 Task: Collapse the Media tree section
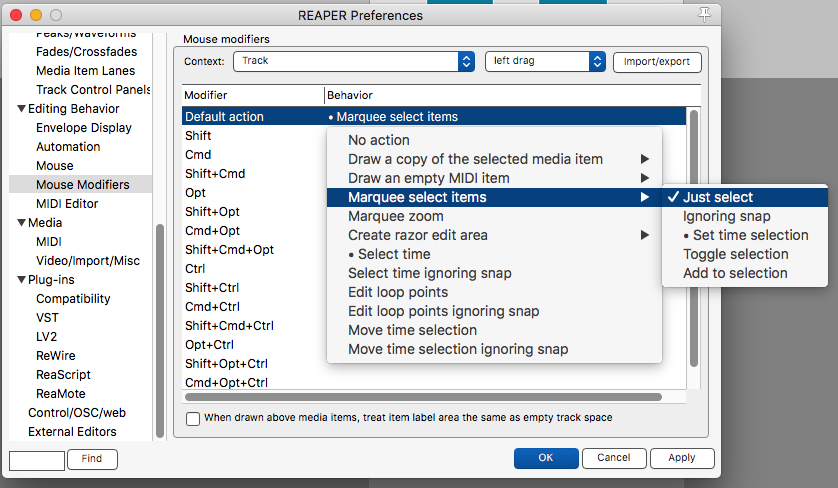21,223
